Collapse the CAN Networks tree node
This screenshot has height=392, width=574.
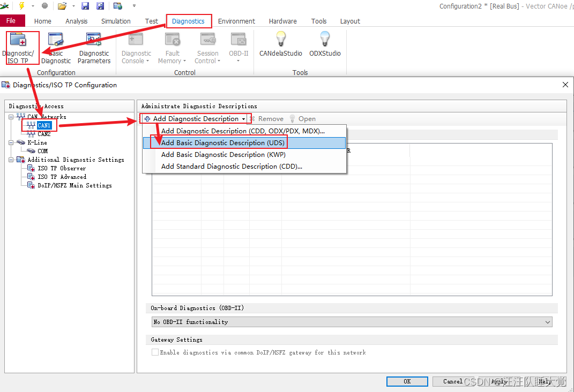(11, 117)
